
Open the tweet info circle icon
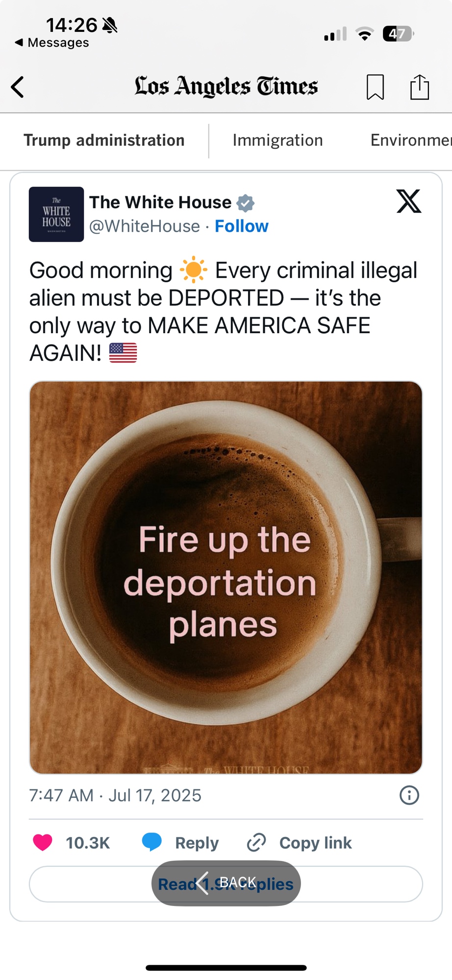point(409,795)
